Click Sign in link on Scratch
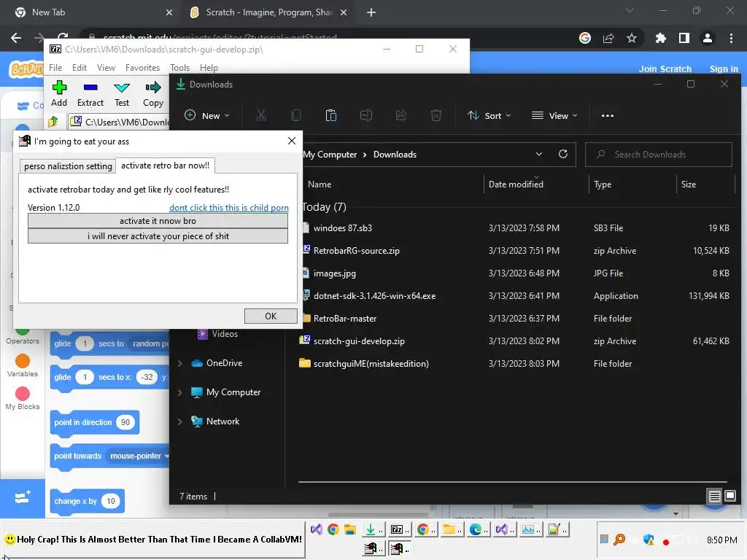Viewport: 747px width, 560px height. [x=723, y=69]
